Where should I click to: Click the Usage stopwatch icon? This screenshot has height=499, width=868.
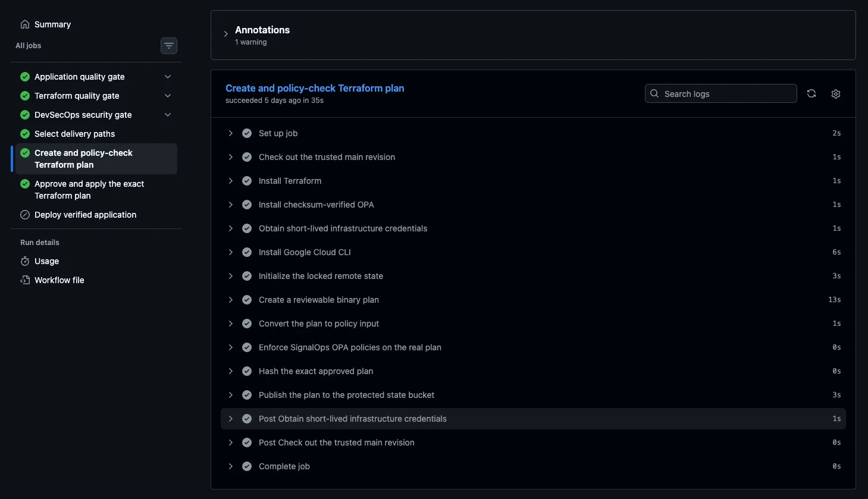(x=25, y=261)
